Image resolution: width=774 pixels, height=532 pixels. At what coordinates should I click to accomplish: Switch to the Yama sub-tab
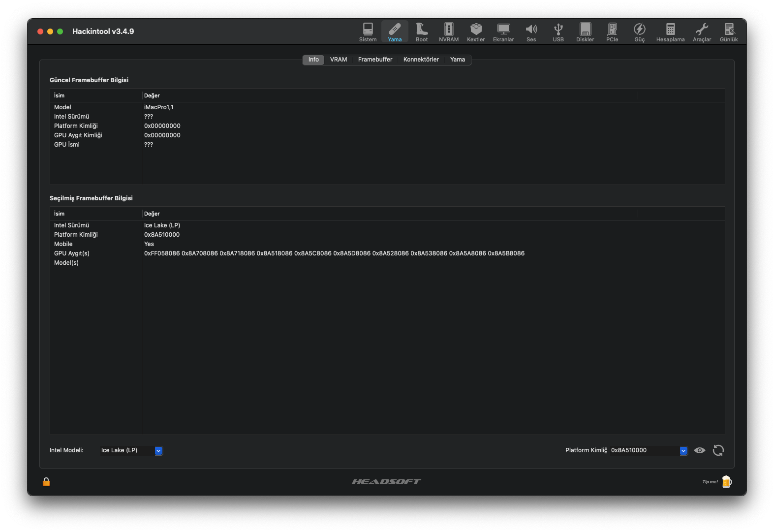[x=458, y=60]
